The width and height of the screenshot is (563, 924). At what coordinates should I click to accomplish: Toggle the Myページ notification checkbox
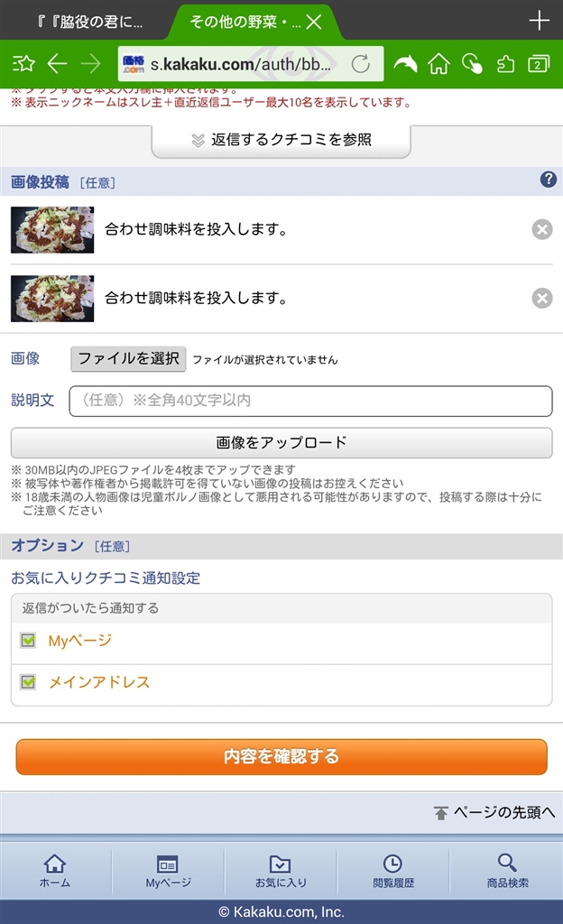click(28, 641)
